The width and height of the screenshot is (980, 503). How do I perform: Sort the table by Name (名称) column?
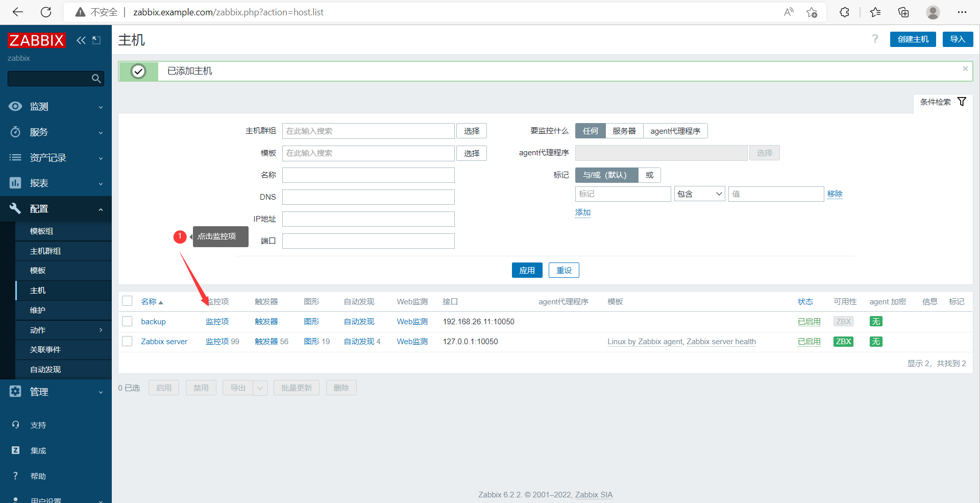pyautogui.click(x=152, y=302)
